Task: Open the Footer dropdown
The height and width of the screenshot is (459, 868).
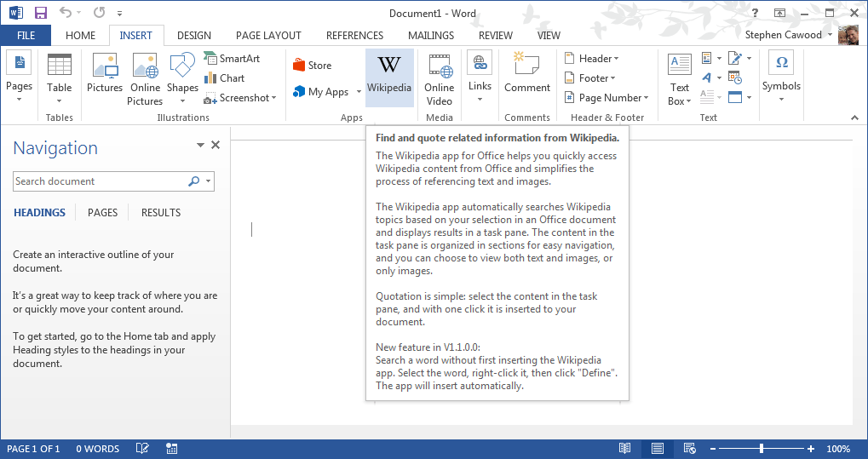Action: pos(589,78)
